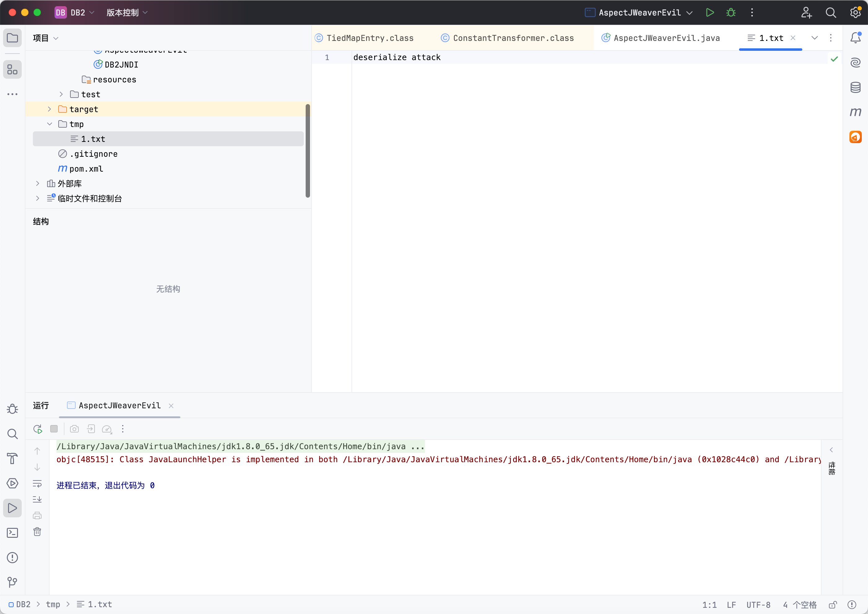Open the inspection warning icon in status bar
868x614 pixels.
(852, 604)
